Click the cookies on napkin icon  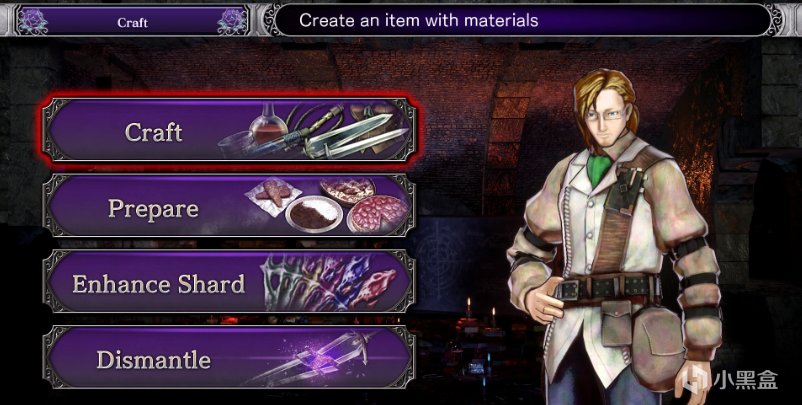point(270,197)
